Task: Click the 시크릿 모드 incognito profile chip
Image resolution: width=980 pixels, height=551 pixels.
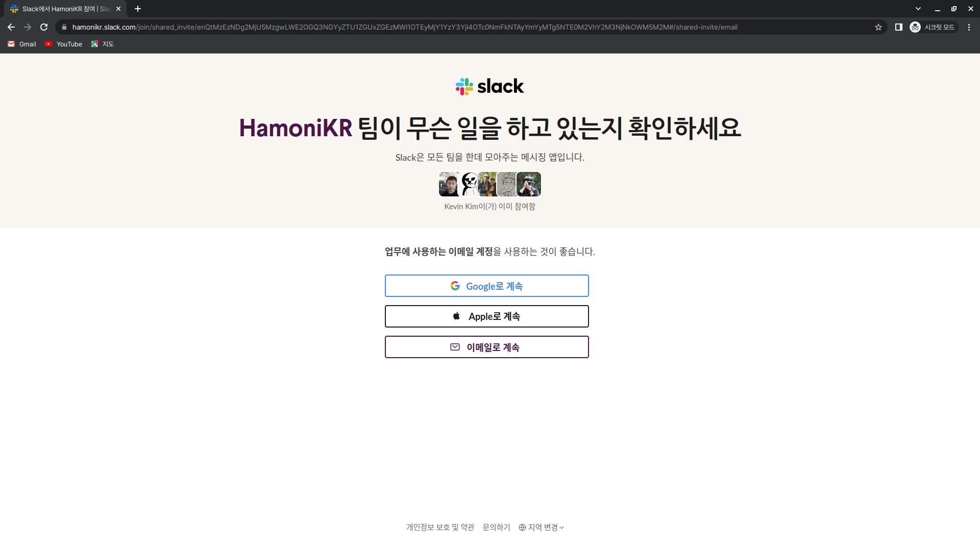Action: pyautogui.click(x=934, y=27)
